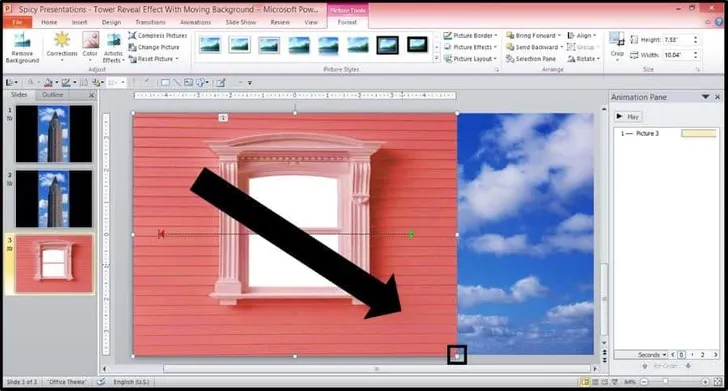Click the Width input field

[677, 55]
